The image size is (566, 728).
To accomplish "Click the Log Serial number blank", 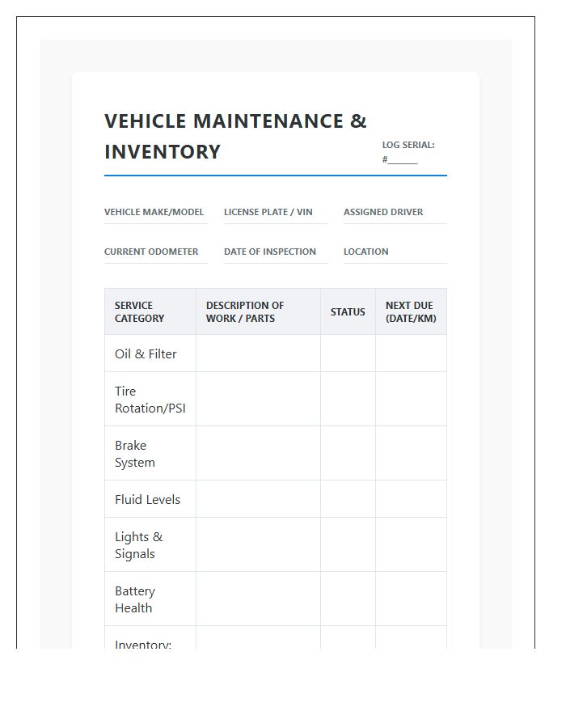I will coord(400,160).
